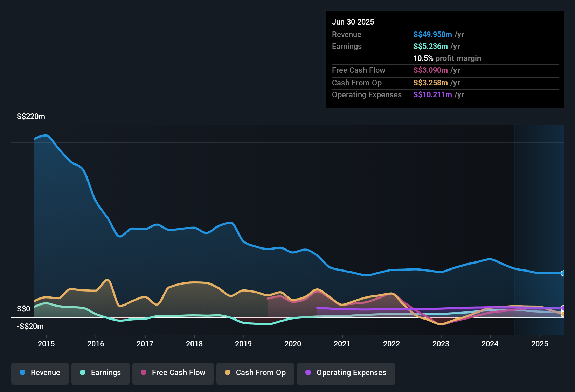This screenshot has width=575, height=392.
Task: Click the S$49.950m revenue value in tooltip
Action: pyautogui.click(x=432, y=34)
